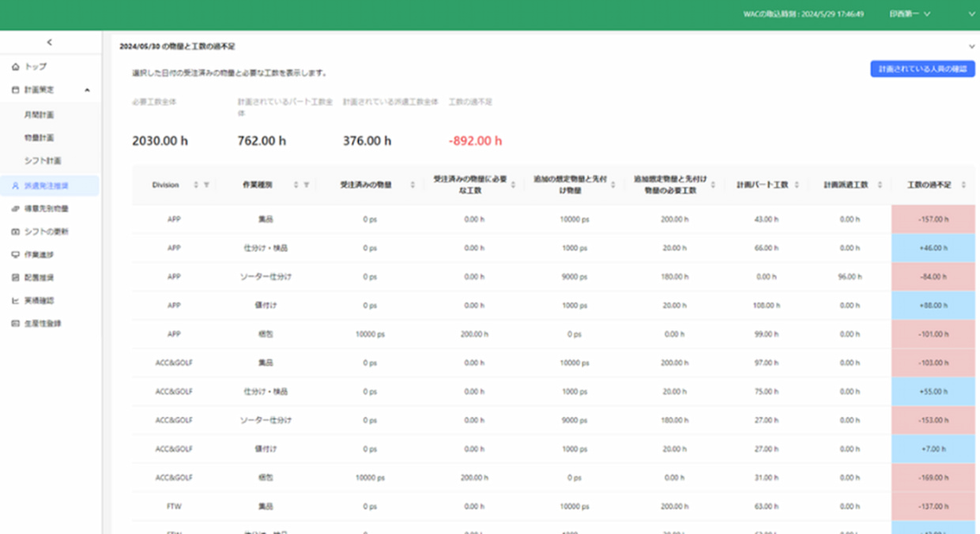Click the 75.00 h part-time cell
This screenshot has width=980, height=534.
(767, 392)
